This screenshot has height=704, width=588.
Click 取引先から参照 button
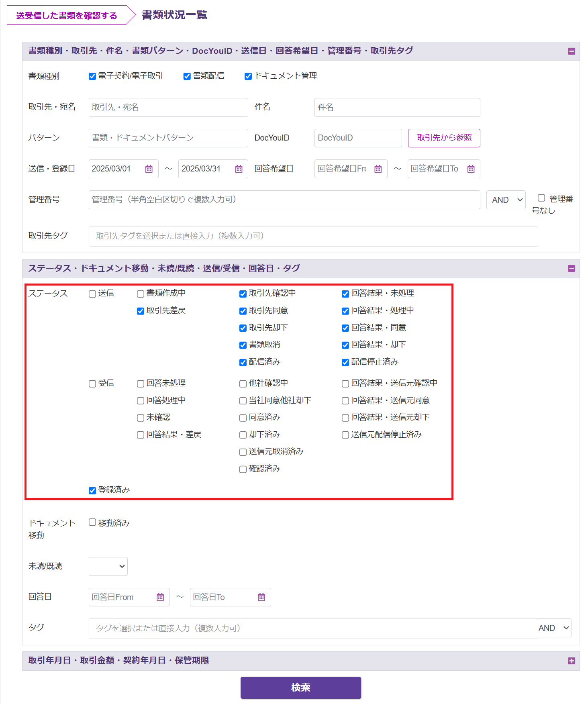coord(444,138)
